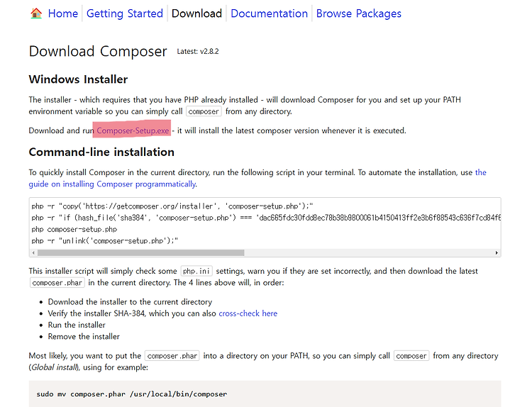The image size is (532, 407).
Task: Click the 'Command-line installation' section heading
Action: 101,152
